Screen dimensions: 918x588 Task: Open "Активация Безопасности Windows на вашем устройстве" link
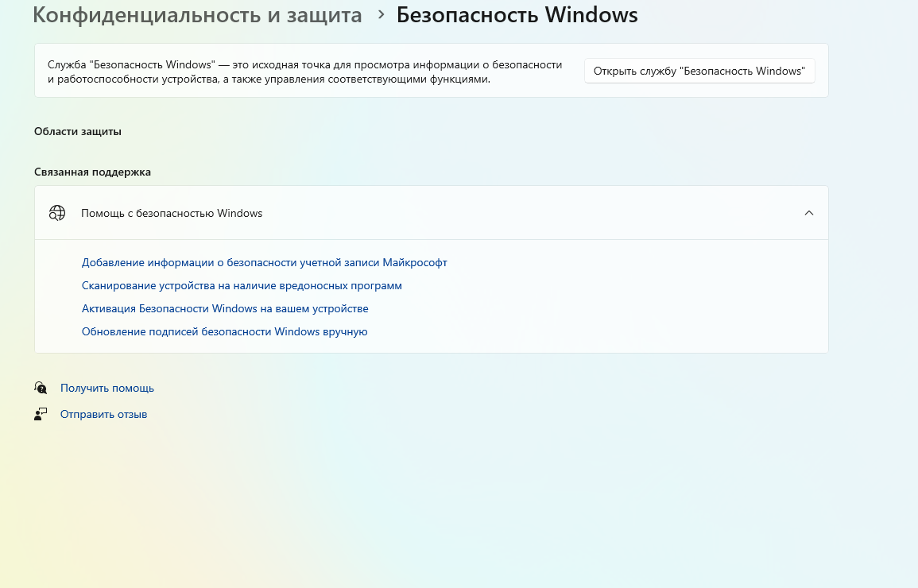coord(225,308)
